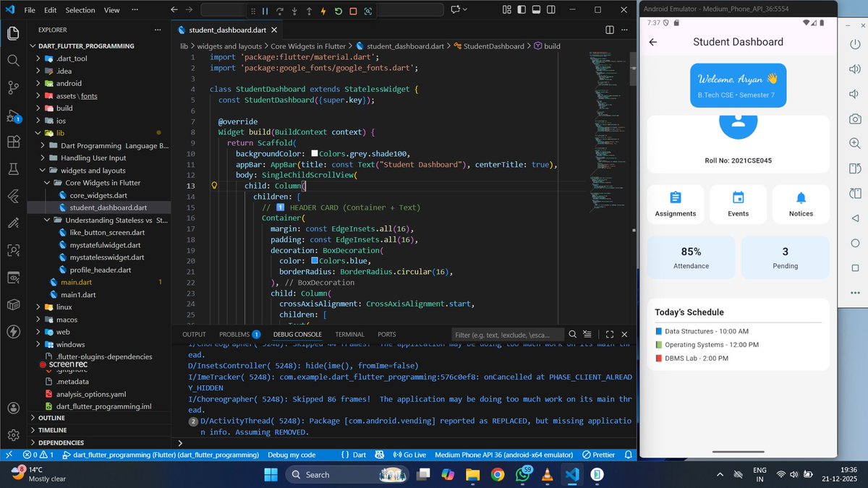
Task: Open the Explorer view in the activity bar
Action: [13, 34]
